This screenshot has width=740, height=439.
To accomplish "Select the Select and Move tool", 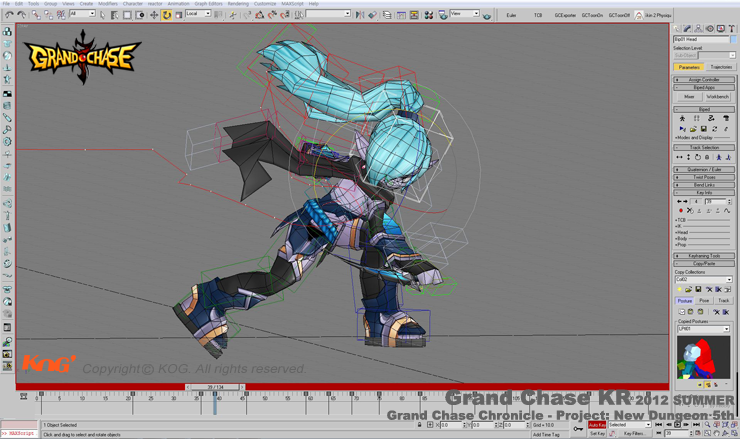I will point(154,15).
